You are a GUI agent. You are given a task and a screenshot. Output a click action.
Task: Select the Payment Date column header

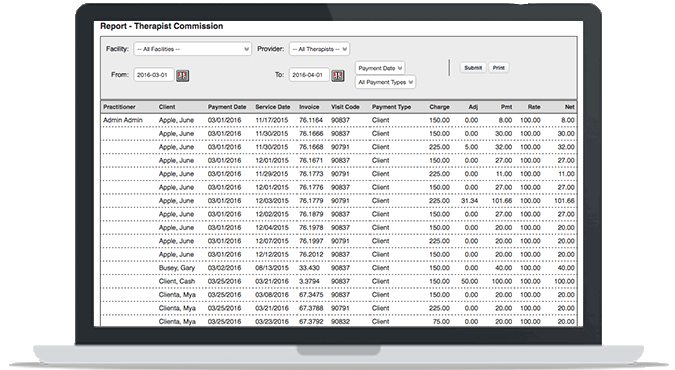click(x=227, y=107)
